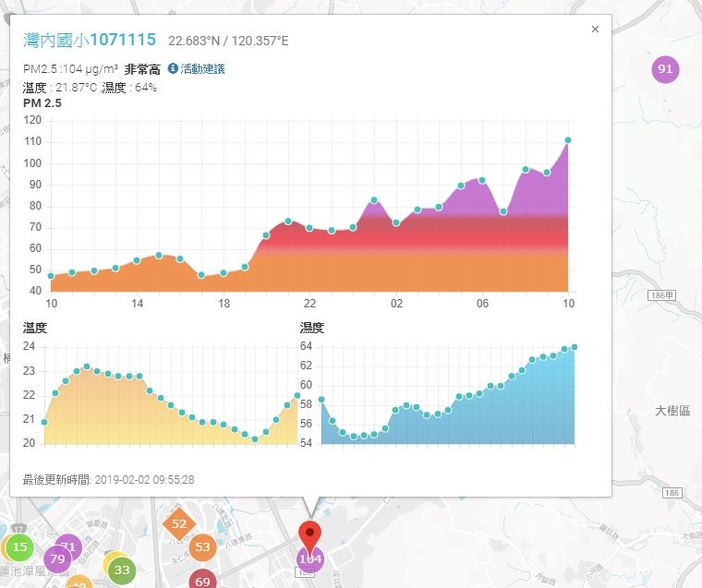Click the first PM2.5 data point at hour 10
702x588 pixels.
[51, 276]
